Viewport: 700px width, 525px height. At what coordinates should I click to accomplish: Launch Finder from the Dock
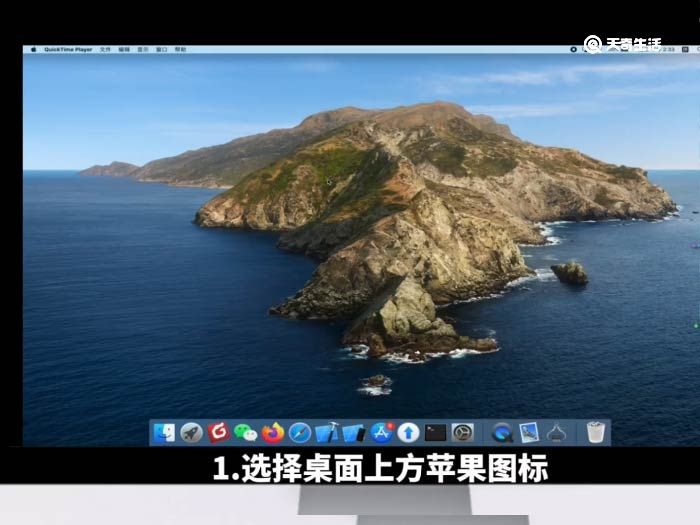[x=164, y=432]
